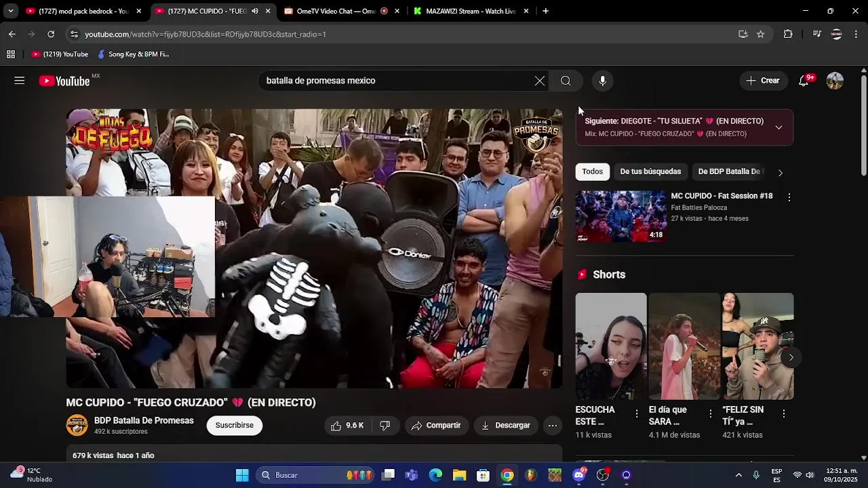Viewport: 868px width, 488px height.
Task: Open the FELIZ SIN TÍ short thumbnail
Action: (757, 346)
